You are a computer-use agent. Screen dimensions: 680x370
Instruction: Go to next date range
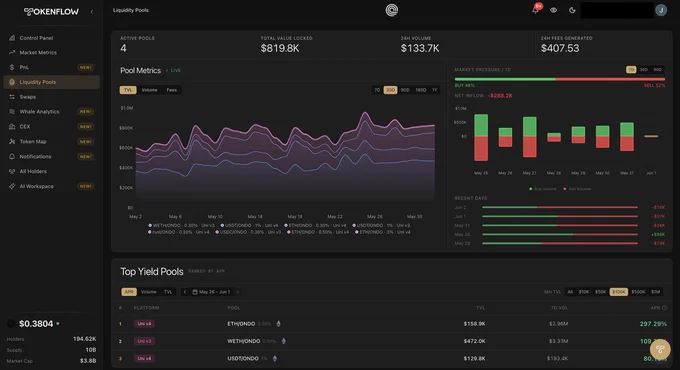click(238, 292)
